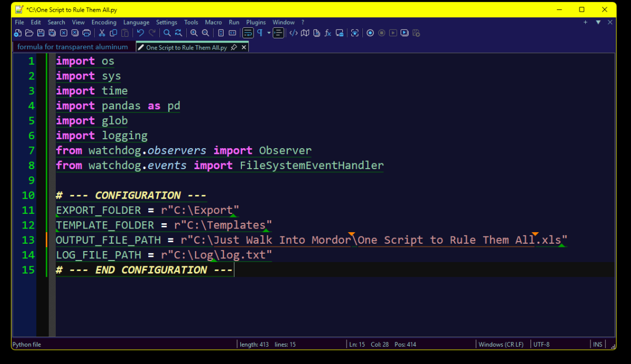
Task: Click the Cut scissors icon
Action: point(102,33)
